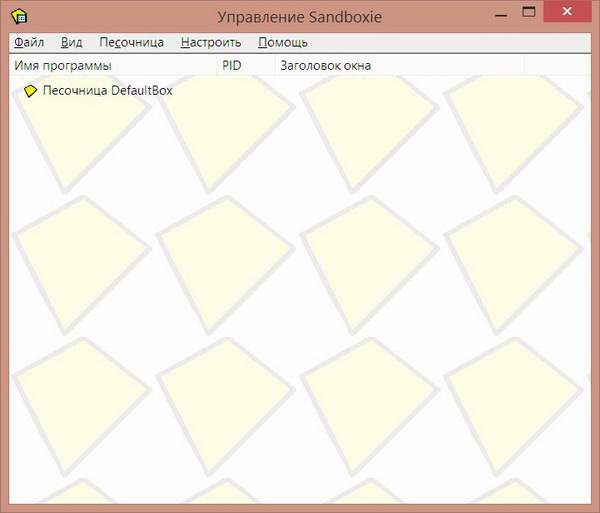Click the Sandboxie app icon in title bar
The image size is (600, 513).
[19, 17]
